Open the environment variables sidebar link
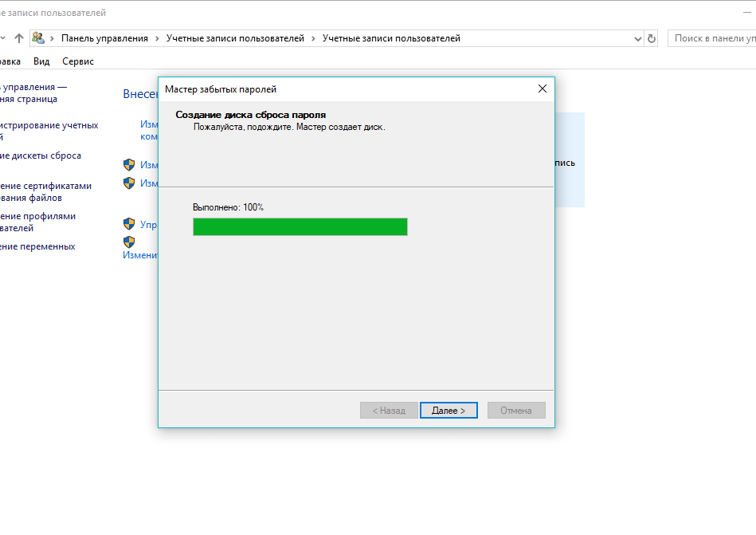 [x=37, y=246]
